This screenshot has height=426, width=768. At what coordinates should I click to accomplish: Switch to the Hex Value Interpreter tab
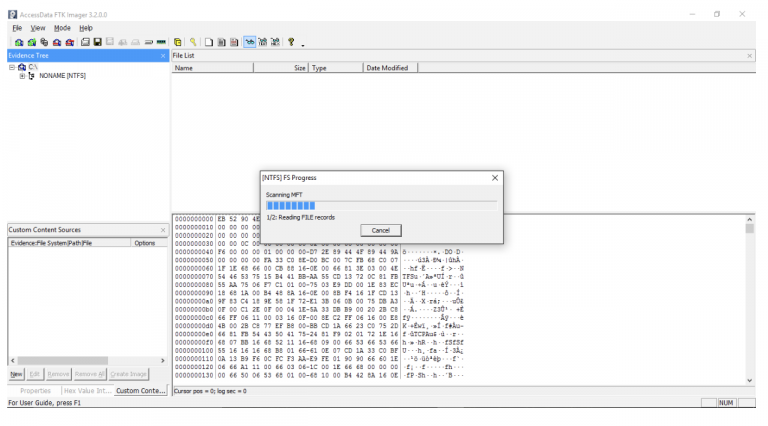pyautogui.click(x=87, y=391)
